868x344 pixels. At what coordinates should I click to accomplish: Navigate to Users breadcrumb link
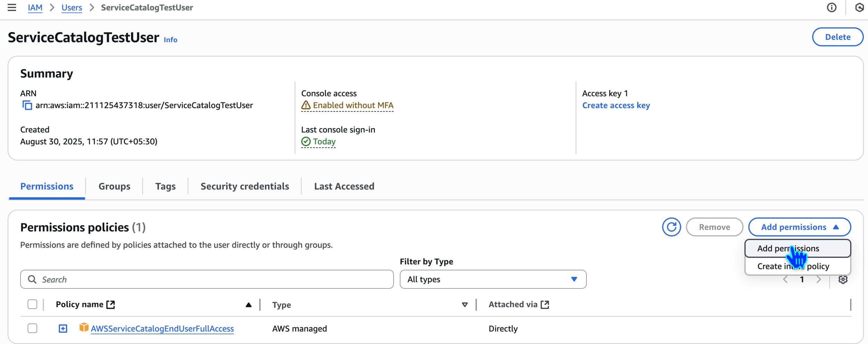72,7
